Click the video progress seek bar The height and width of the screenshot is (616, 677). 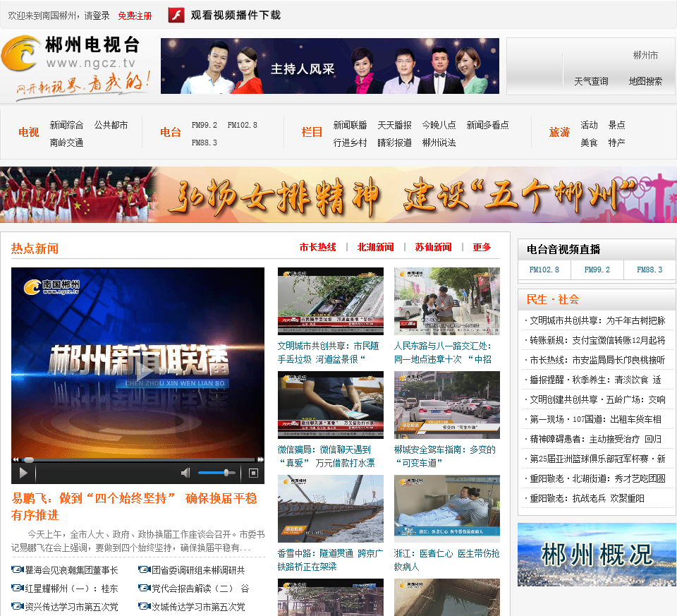tap(139, 459)
